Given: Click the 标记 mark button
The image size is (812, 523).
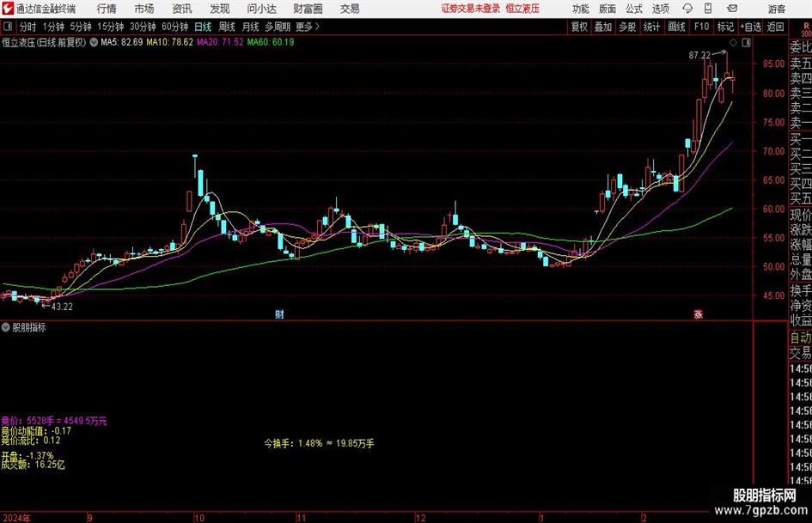Looking at the screenshot, I should [725, 27].
